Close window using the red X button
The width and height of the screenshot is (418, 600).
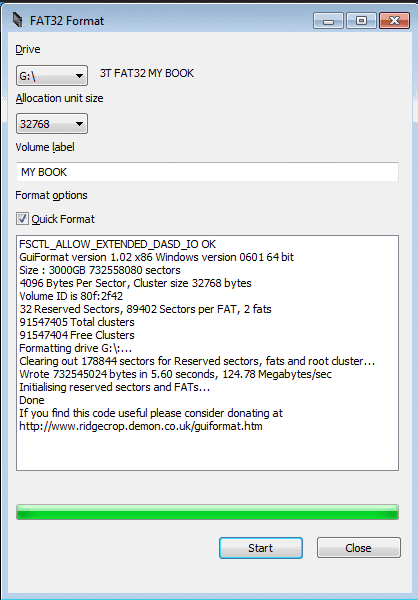point(394,21)
